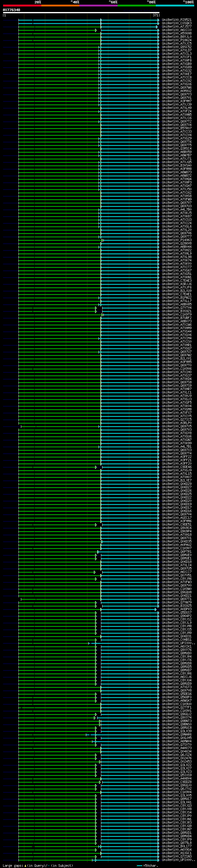Select hit label UniRef100_A7XJ39
The width and height of the screenshot is (197, 868).
[x=177, y=104]
